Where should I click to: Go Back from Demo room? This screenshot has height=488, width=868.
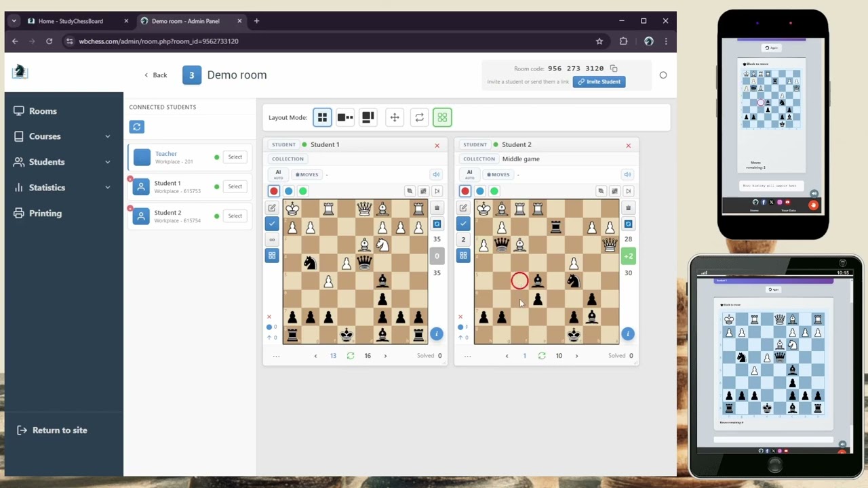156,75
